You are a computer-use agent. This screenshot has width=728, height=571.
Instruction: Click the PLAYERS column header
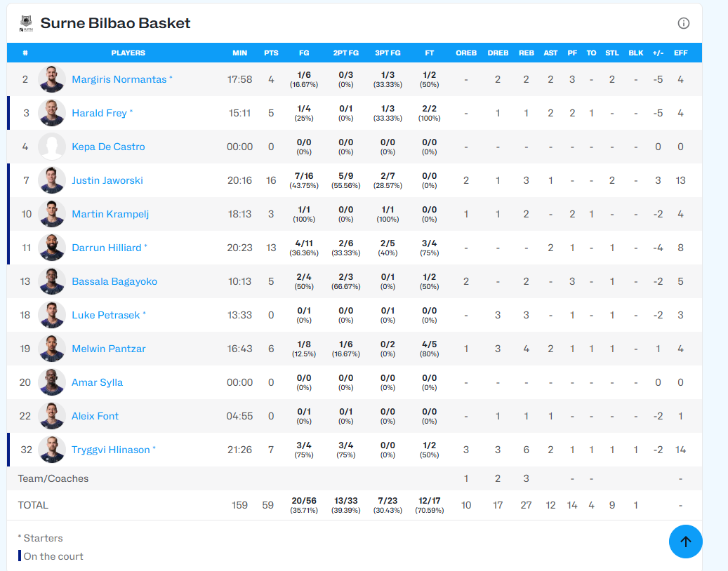pyautogui.click(x=128, y=53)
